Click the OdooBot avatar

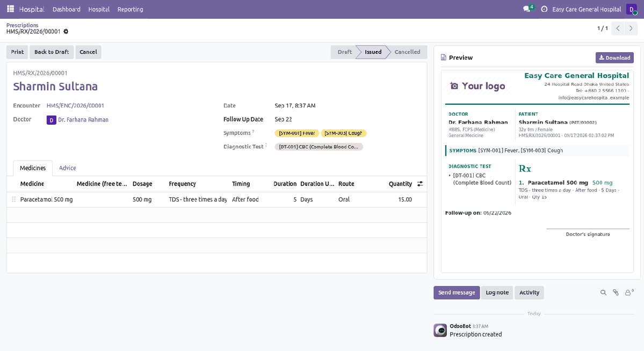440,330
